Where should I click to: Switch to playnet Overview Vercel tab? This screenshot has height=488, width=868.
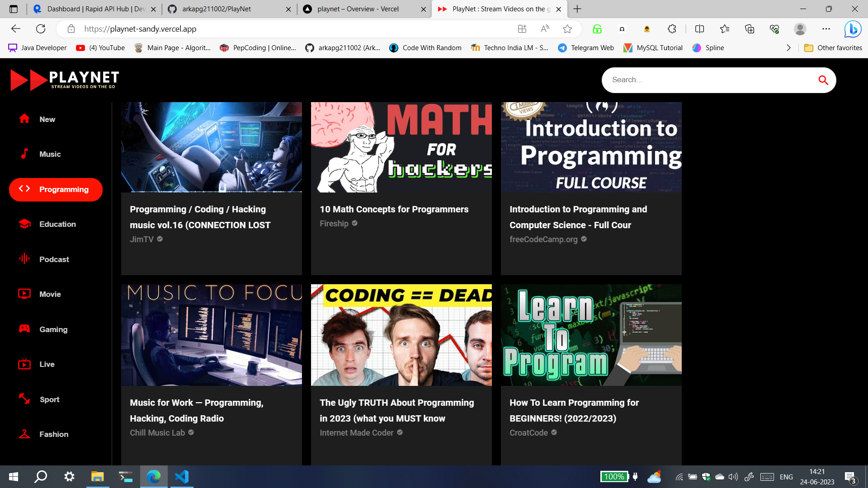(358, 9)
